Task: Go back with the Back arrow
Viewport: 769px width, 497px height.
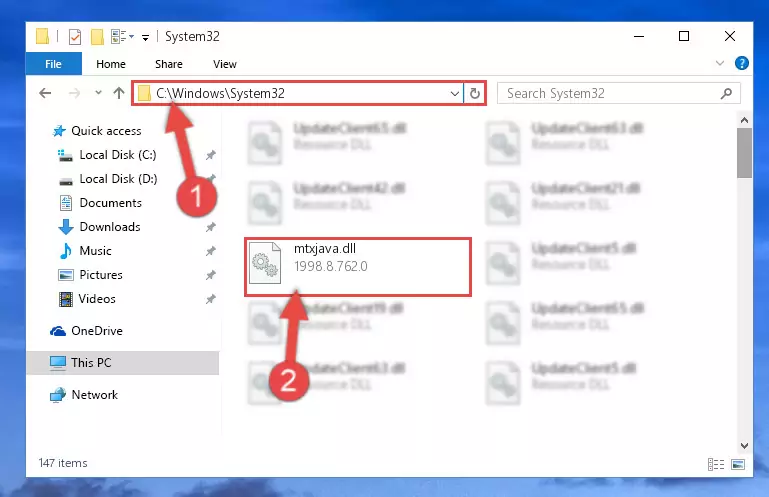Action: point(45,93)
